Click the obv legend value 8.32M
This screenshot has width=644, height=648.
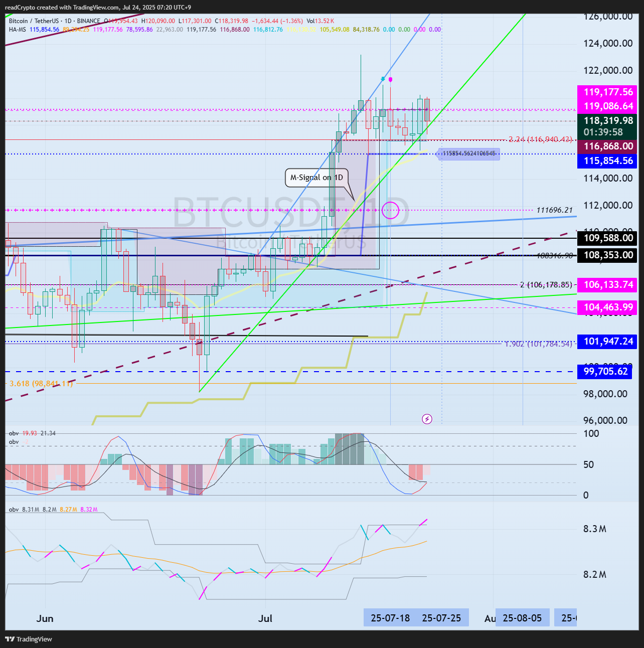tap(89, 510)
